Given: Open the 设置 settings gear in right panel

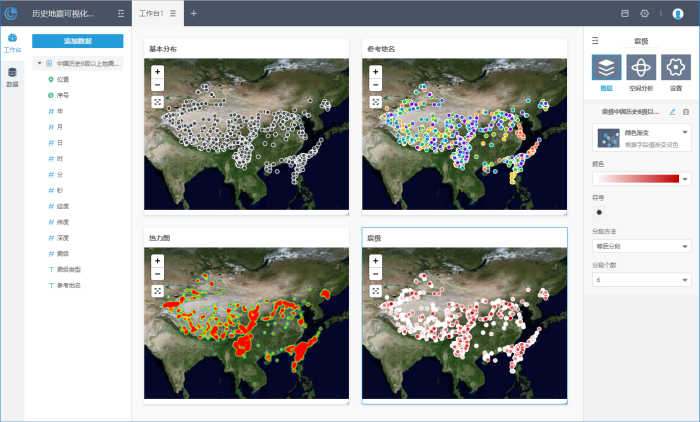Looking at the screenshot, I should (675, 68).
